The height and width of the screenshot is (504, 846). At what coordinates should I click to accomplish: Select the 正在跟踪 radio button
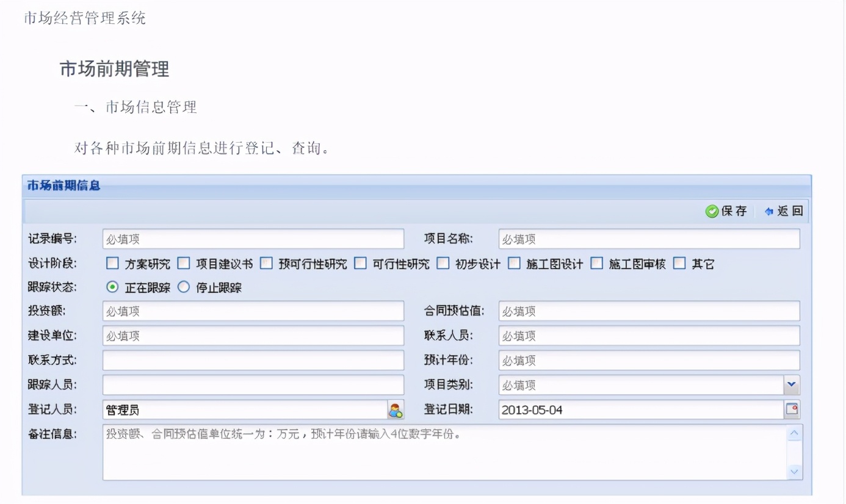[112, 287]
